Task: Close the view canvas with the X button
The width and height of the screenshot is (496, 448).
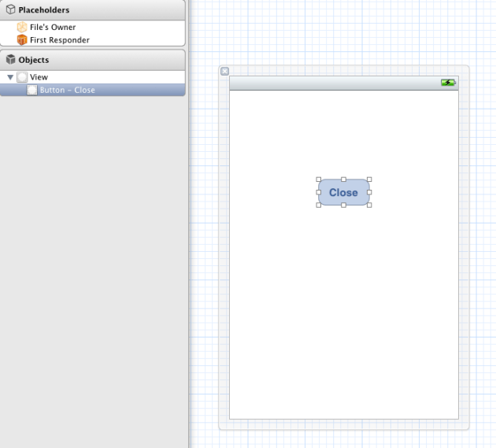Action: [224, 71]
